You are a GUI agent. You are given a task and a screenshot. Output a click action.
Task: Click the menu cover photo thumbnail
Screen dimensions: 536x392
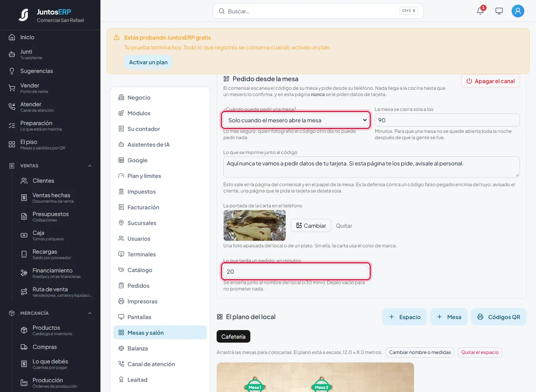tap(255, 225)
